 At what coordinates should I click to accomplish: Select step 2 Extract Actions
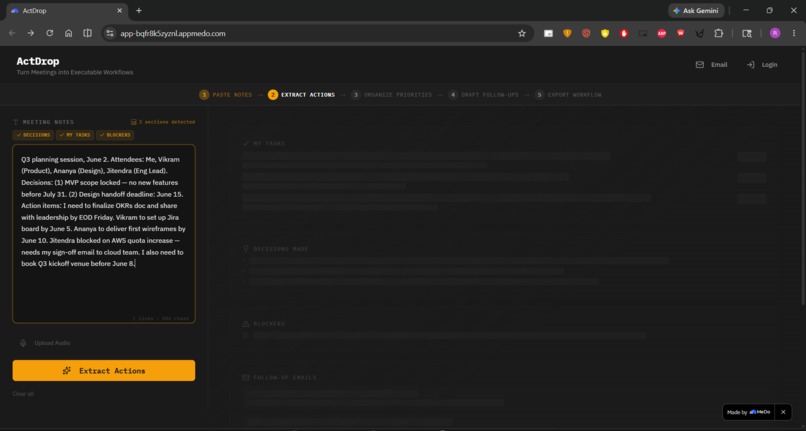pos(301,95)
